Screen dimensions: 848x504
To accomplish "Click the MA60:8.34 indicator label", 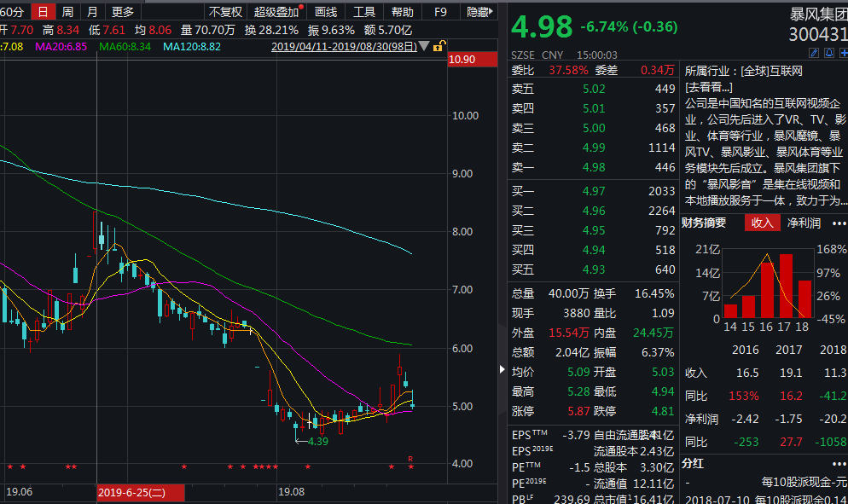I will [x=125, y=47].
